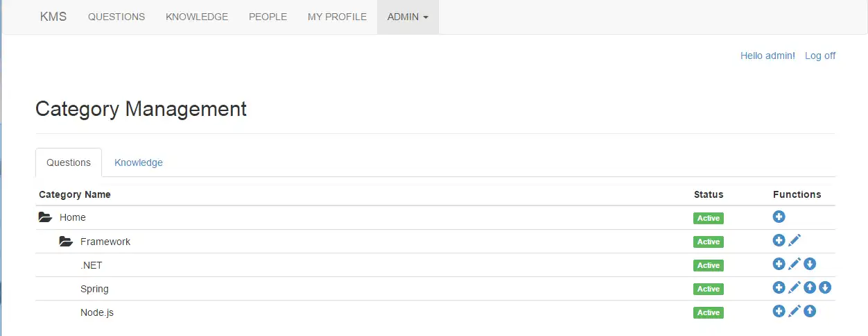This screenshot has width=868, height=336.
Task: Open the ADMIN dropdown menu
Action: (408, 17)
